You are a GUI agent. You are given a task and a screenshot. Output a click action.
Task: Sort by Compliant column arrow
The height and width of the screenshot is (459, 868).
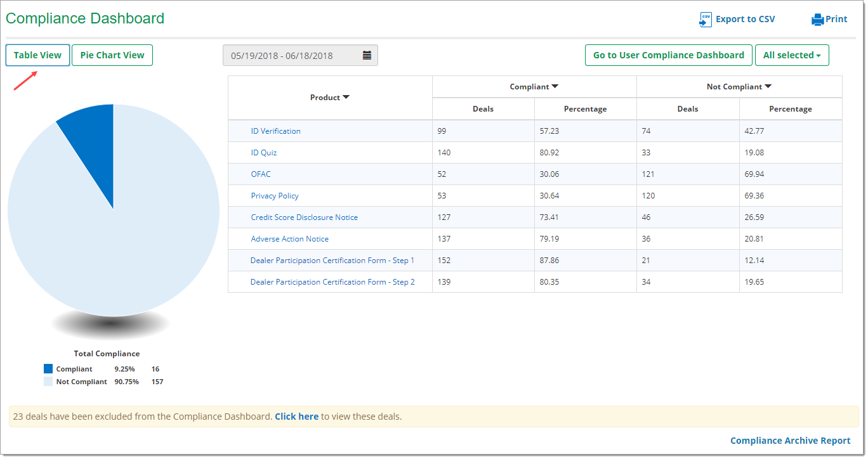(555, 86)
